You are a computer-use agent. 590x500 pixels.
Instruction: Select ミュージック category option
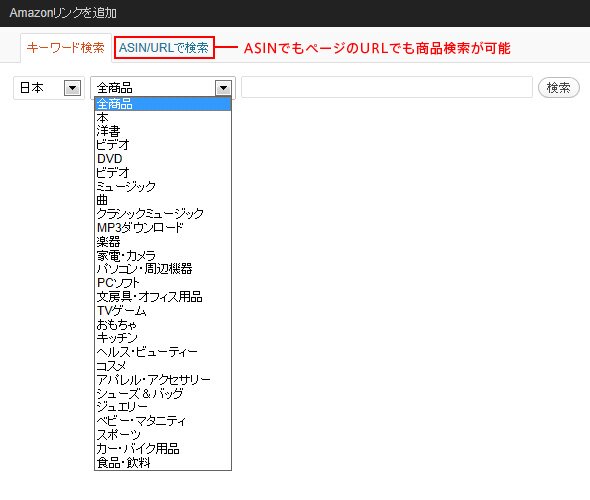163,187
